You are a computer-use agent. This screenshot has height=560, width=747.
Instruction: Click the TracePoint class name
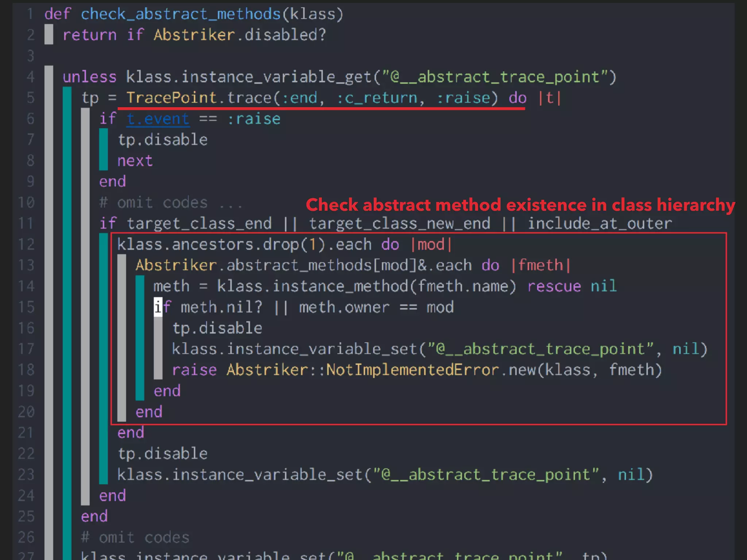(171, 98)
